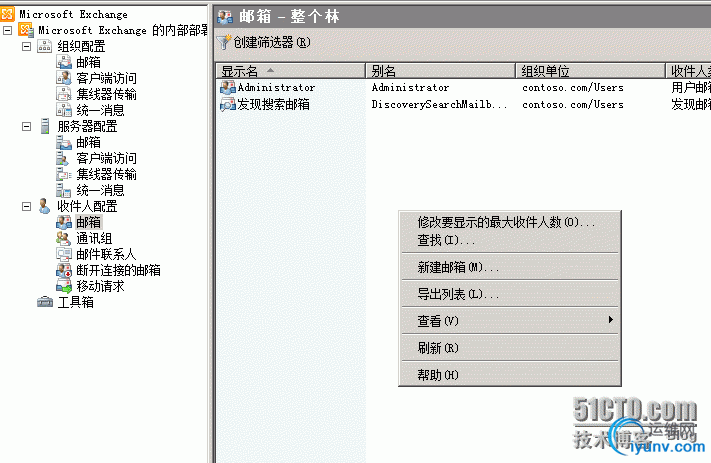Click the DiscoverySearchMailb... alias cell
Image resolution: width=711 pixels, height=463 pixels.
[x=439, y=104]
